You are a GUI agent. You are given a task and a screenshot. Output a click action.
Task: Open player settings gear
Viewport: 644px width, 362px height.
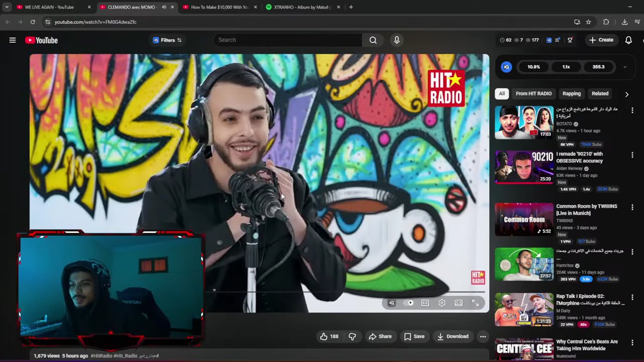(x=442, y=303)
